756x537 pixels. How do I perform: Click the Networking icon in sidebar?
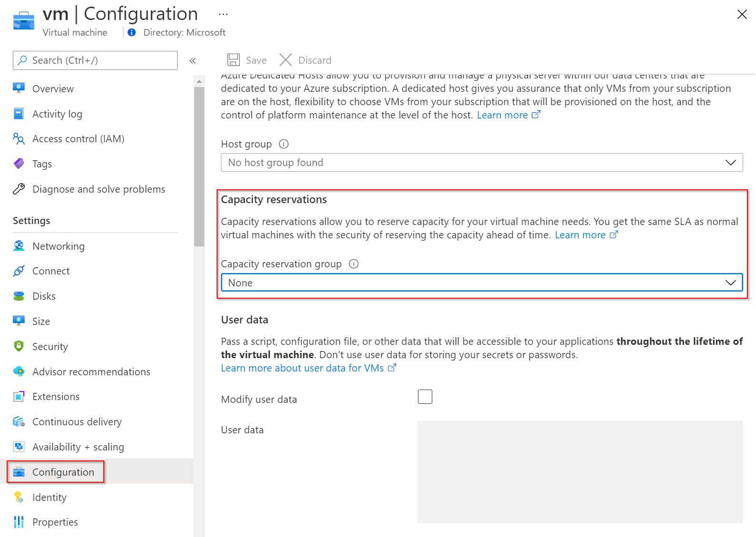tap(19, 246)
